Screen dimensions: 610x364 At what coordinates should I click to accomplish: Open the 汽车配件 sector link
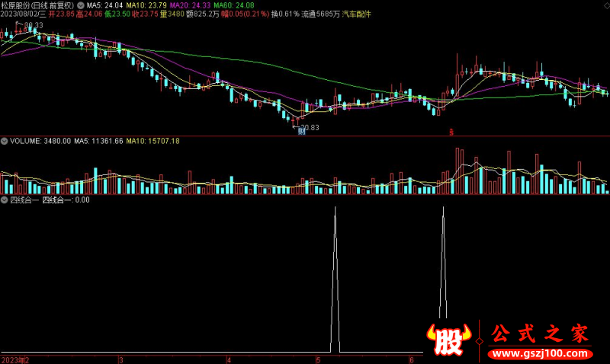click(356, 14)
